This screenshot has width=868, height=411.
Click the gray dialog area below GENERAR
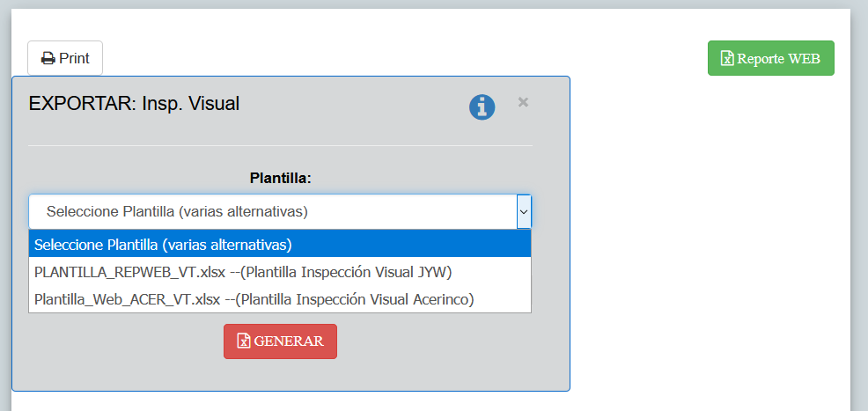(291, 374)
